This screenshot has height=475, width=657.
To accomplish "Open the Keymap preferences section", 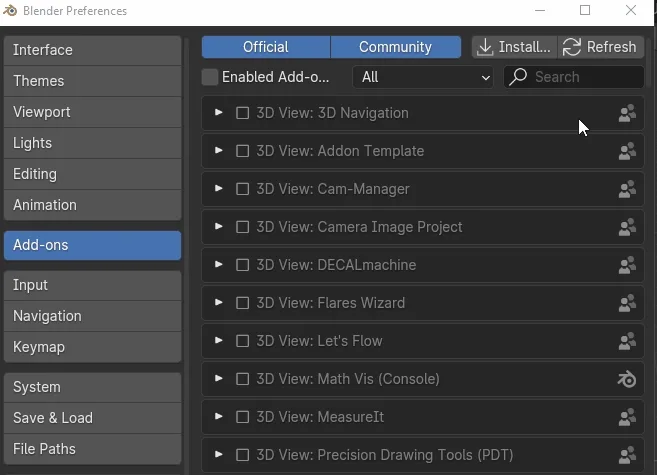I will [92, 347].
